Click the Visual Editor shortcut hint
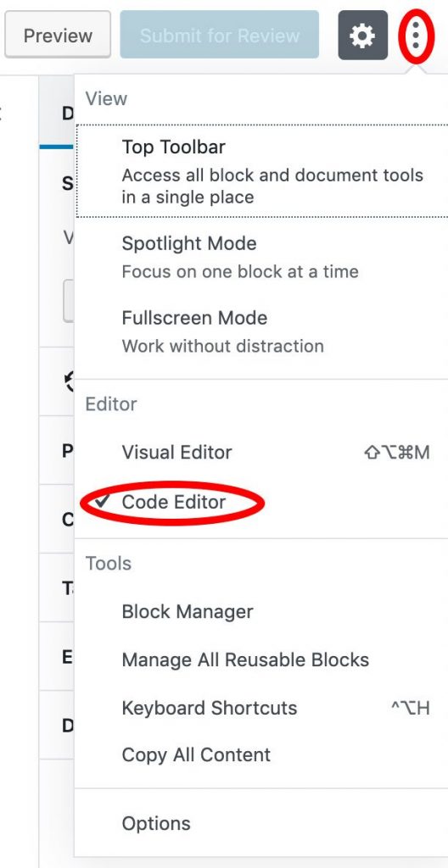Image resolution: width=448 pixels, height=868 pixels. (x=397, y=453)
